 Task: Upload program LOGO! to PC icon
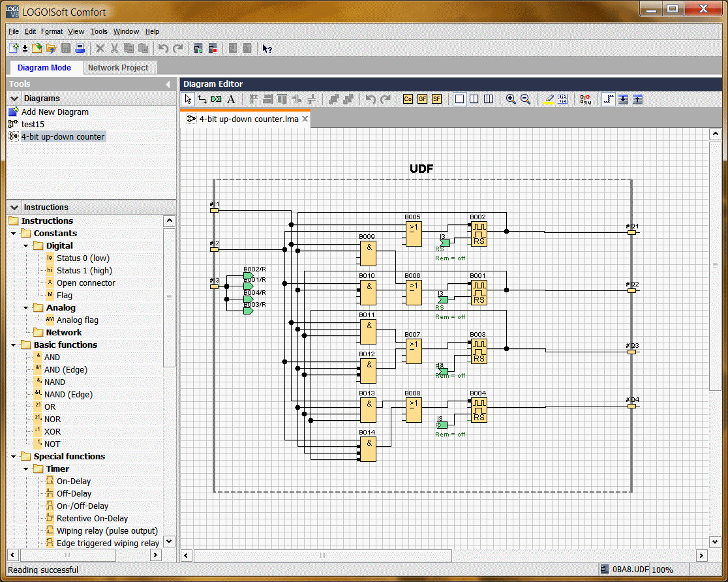pos(637,99)
